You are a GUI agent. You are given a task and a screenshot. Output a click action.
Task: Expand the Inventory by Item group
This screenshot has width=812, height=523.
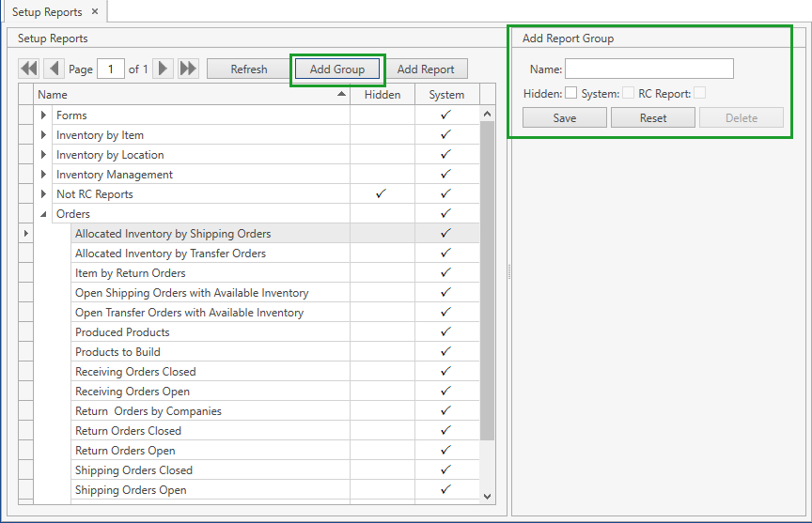(43, 135)
